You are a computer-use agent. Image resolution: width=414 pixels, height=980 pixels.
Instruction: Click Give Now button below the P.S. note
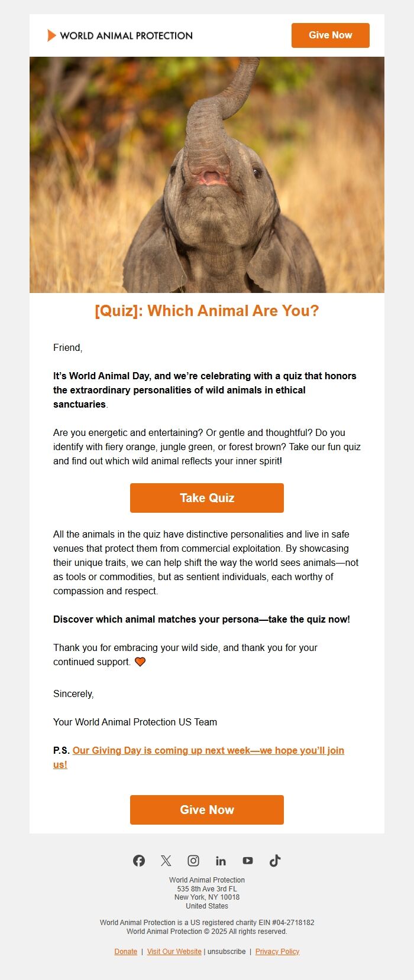tap(207, 810)
